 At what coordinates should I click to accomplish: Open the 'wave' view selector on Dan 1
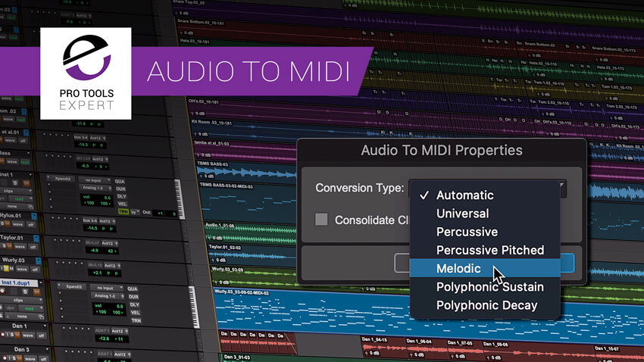(28, 335)
